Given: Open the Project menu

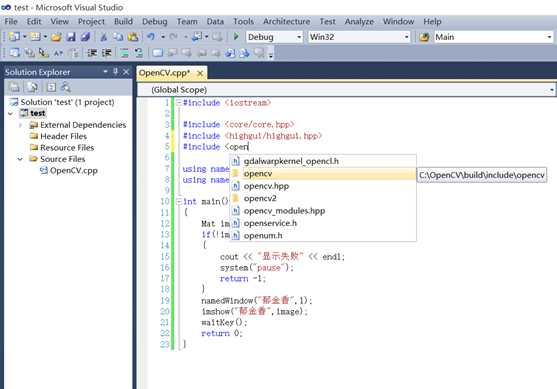Looking at the screenshot, I should 91,21.
